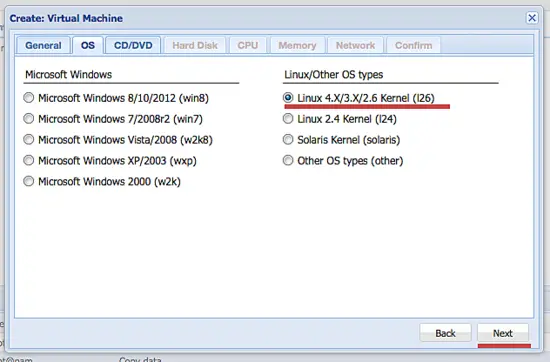Switch to the General tab
Image resolution: width=550 pixels, height=362 pixels.
click(x=43, y=45)
